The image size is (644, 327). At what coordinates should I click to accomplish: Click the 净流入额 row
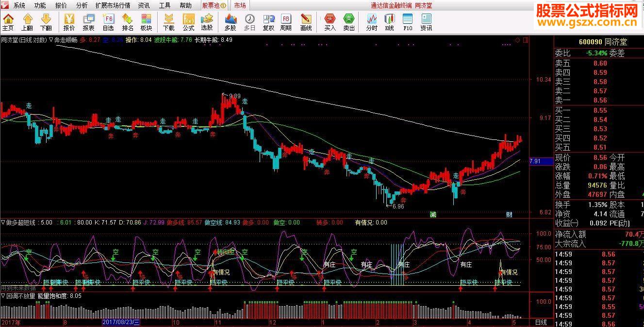click(599, 234)
